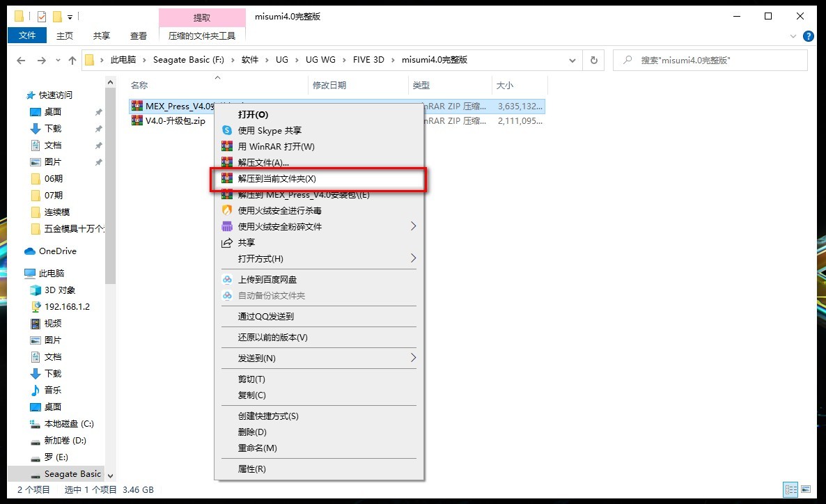Click the back navigation arrow
The height and width of the screenshot is (504, 826).
(21, 60)
